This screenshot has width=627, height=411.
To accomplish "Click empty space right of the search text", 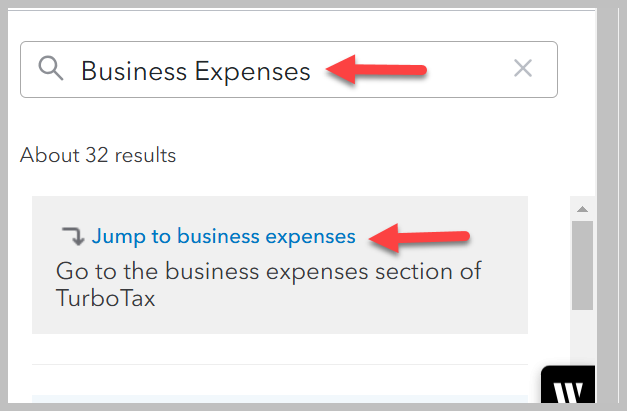I will [468, 69].
